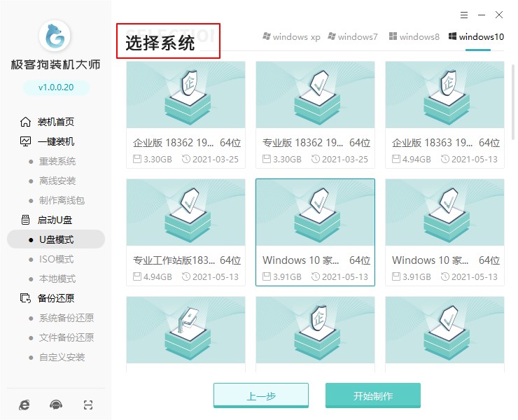Select 企业版 18362 3.30GB system card
Image resolution: width=518 pixels, height=420 pixels.
185,115
